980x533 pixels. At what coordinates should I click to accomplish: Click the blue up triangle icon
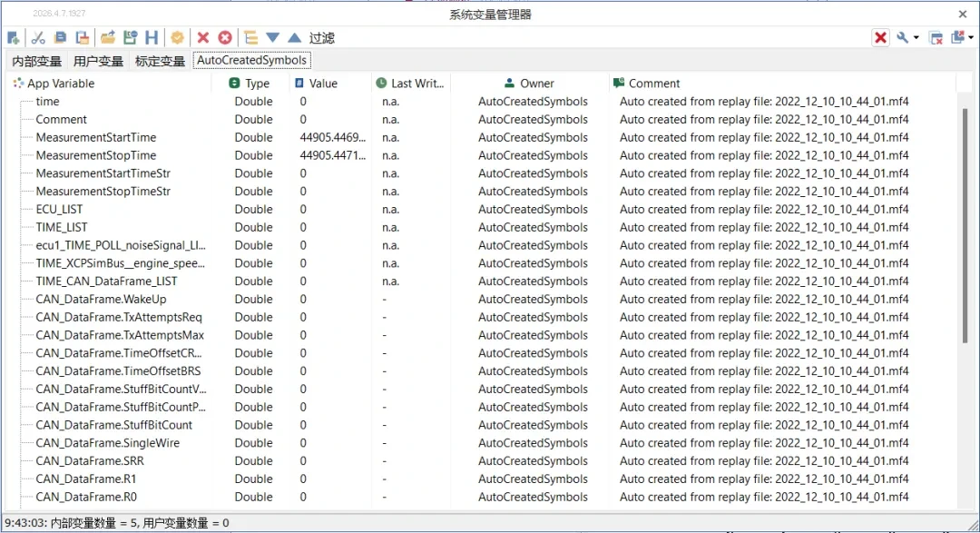(x=294, y=37)
